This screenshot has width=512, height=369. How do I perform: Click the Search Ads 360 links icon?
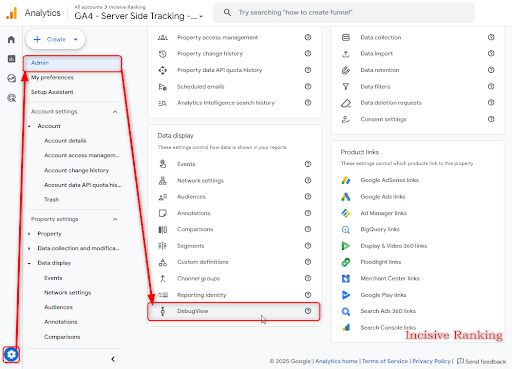(346, 311)
